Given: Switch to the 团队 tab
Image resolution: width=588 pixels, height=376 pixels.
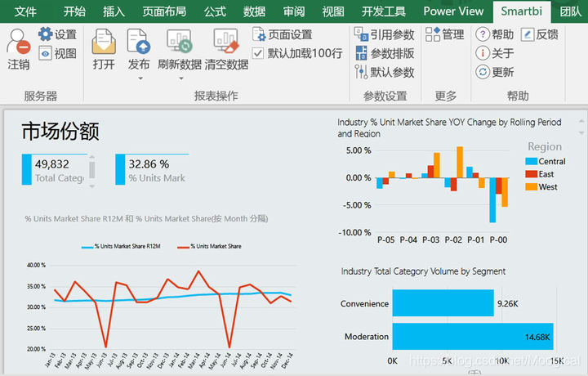Looking at the screenshot, I should [x=570, y=11].
